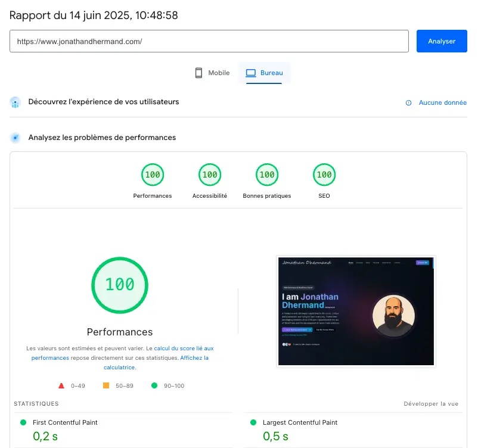Click the URL input field
The height and width of the screenshot is (448, 481).
coord(209,42)
